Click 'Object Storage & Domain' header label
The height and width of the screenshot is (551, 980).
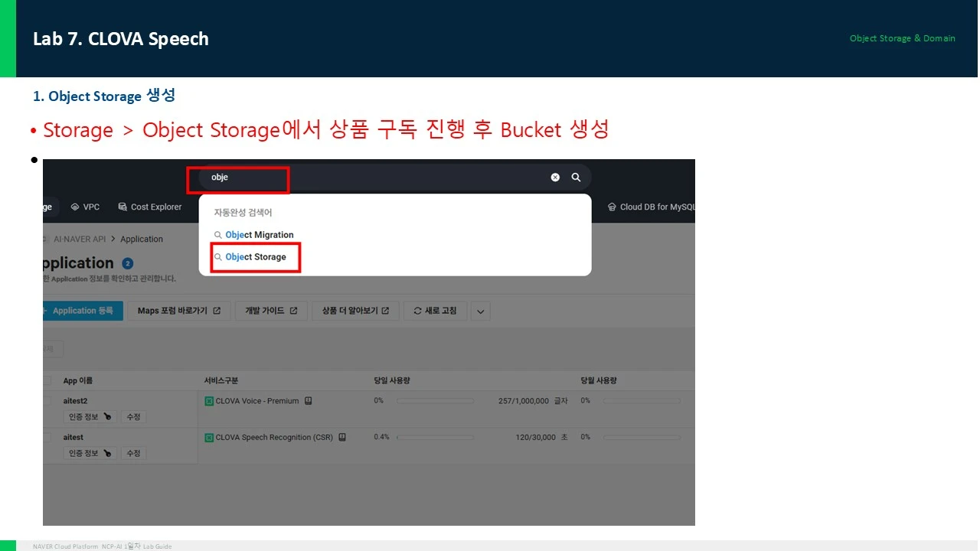pyautogui.click(x=903, y=38)
